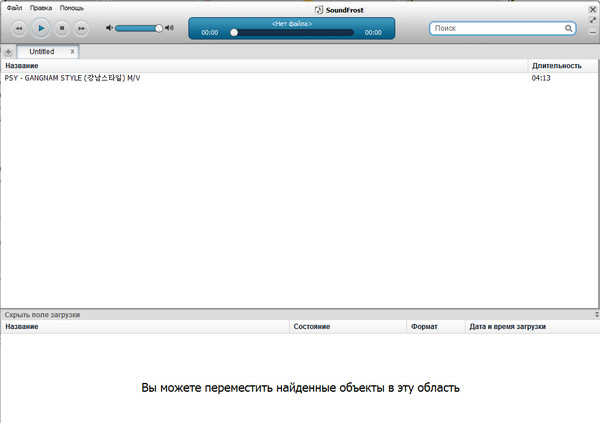Image resolution: width=600 pixels, height=423 pixels.
Task: Open the Правка menu
Action: [41, 8]
